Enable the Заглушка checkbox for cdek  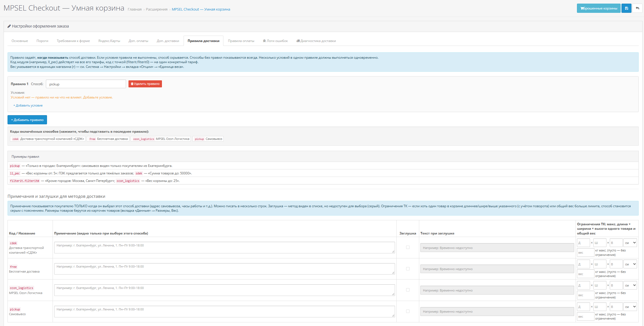point(408,247)
